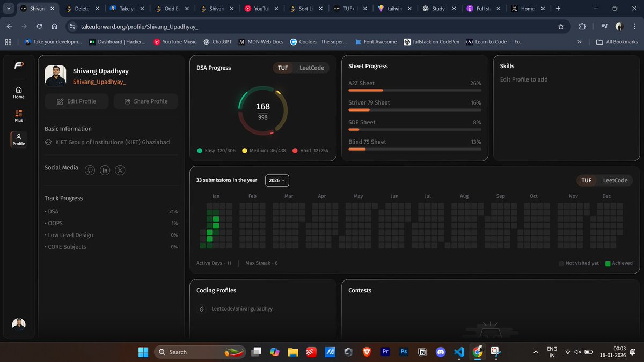Open the tab search dropdown arrow
This screenshot has height=362, width=644.
9,9
